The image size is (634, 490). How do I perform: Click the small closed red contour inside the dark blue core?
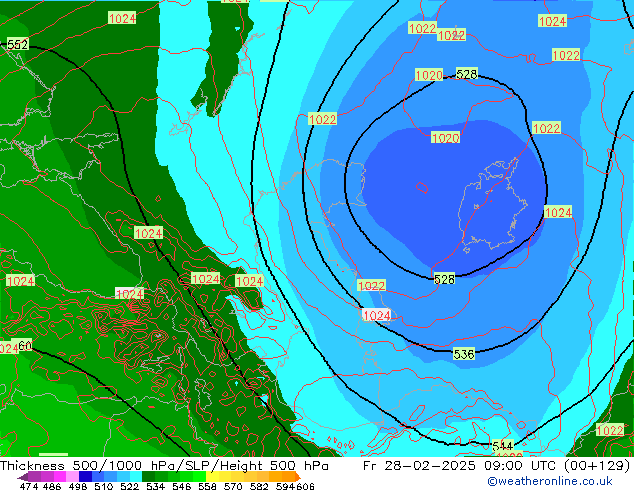click(x=422, y=188)
